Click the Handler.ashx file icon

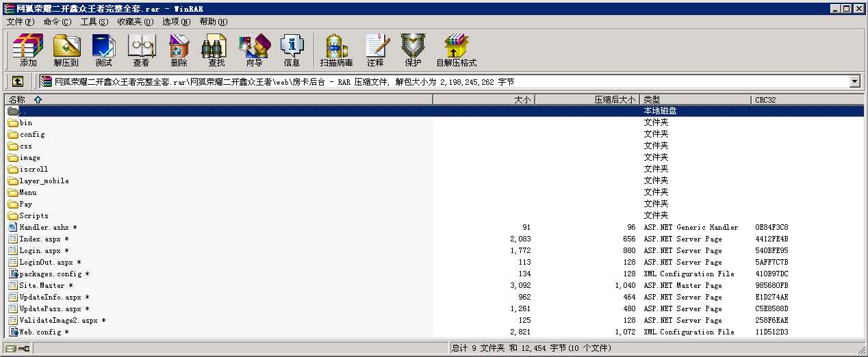point(13,227)
